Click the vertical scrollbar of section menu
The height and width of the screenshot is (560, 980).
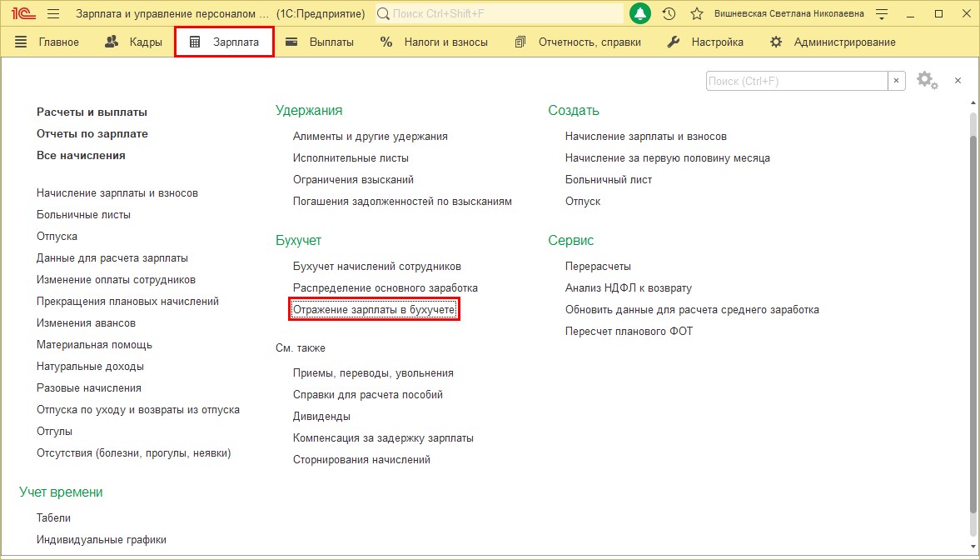click(x=973, y=325)
